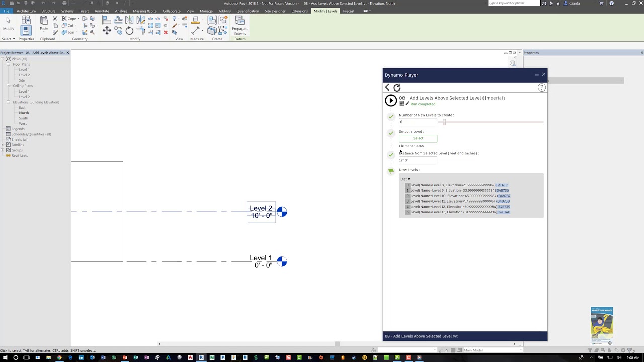
Task: Select the Move tool in Modify panel
Action: [x=107, y=31]
